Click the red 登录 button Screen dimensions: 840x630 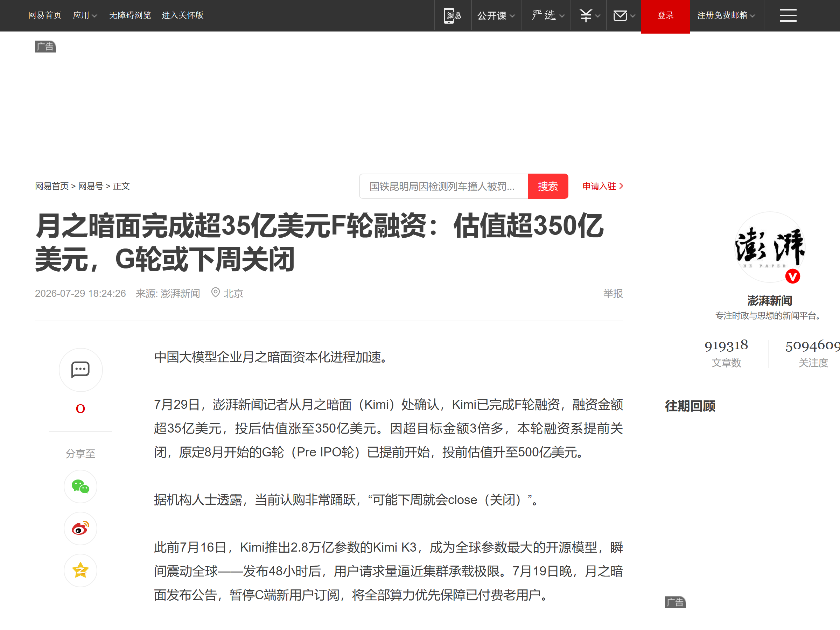coord(665,17)
